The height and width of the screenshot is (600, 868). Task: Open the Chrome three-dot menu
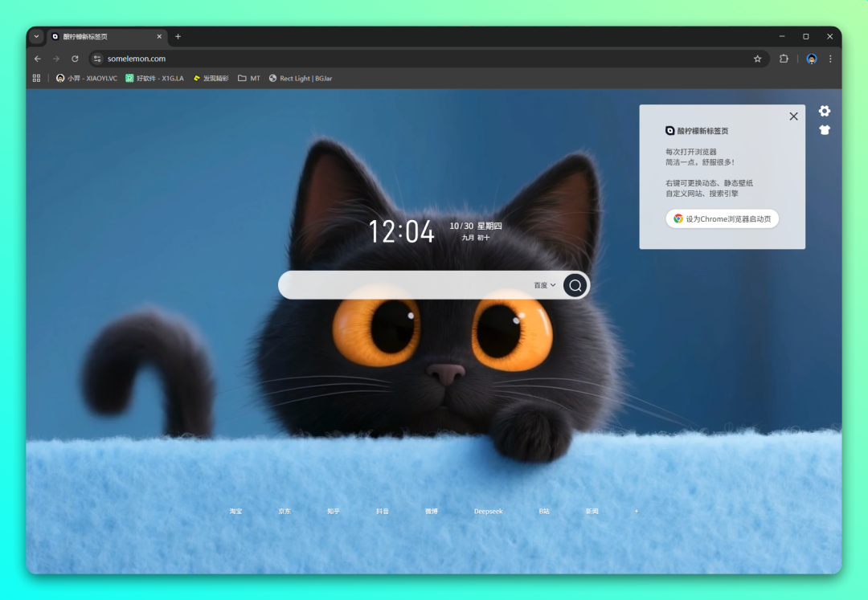pyautogui.click(x=830, y=59)
